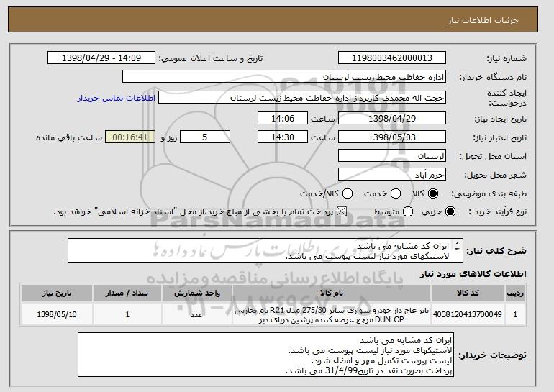Toggle the Islamic treasury payment checkbox
Image resolution: width=554 pixels, height=392 pixels.
click(341, 211)
